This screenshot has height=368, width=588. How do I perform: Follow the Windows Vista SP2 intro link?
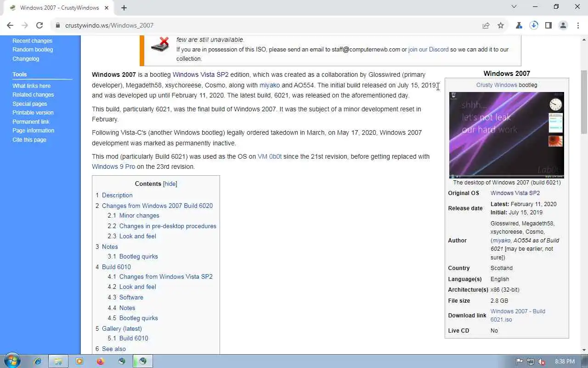pos(200,75)
